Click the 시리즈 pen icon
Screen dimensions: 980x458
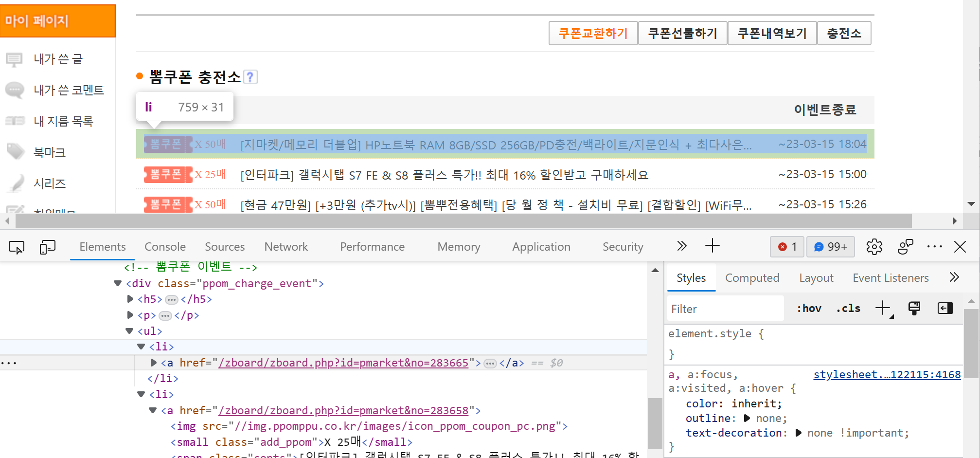tap(16, 183)
